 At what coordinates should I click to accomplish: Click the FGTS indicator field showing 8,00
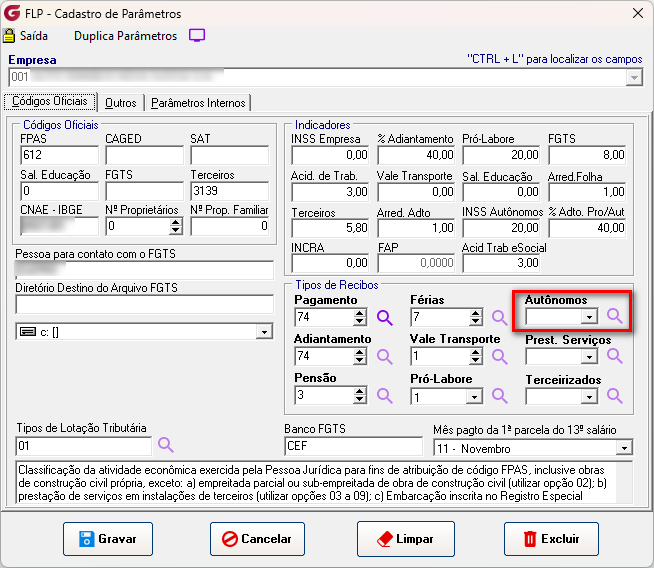tap(587, 155)
